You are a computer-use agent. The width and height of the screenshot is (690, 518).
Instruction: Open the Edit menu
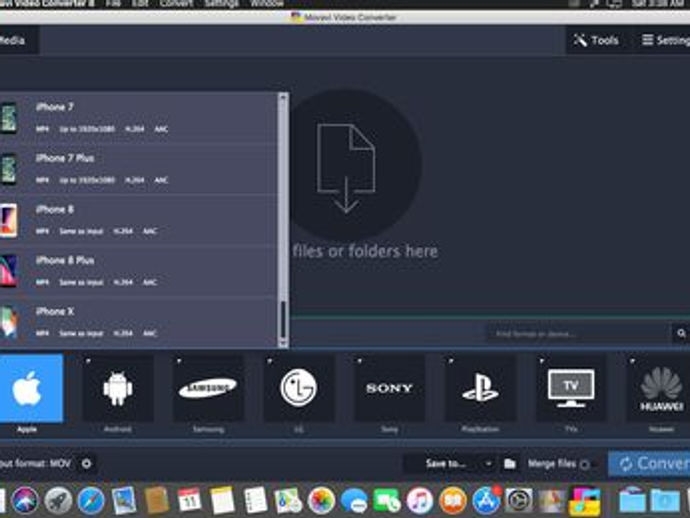coord(140,4)
